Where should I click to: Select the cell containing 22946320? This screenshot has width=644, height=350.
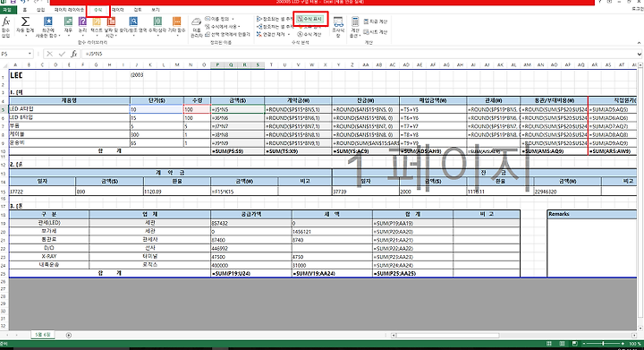(x=568, y=192)
